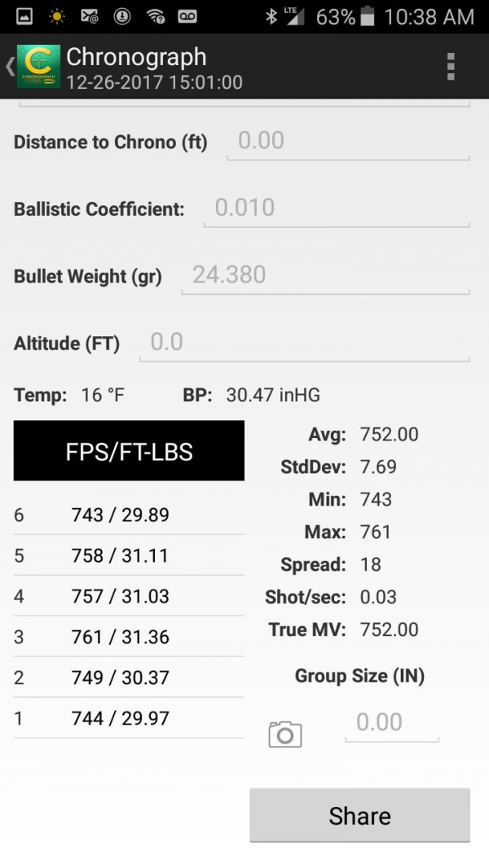Select shot 1 row reading 744 / 29.97
The height and width of the screenshot is (868, 489).
click(x=129, y=718)
